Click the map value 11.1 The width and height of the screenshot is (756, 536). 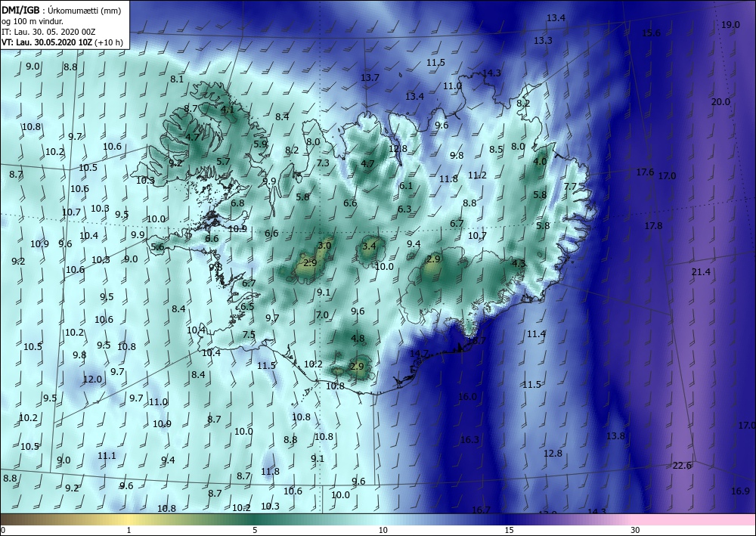click(107, 456)
